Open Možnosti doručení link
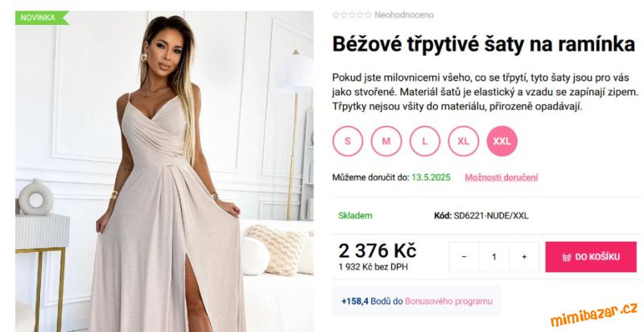This screenshot has height=332, width=644. (501, 177)
